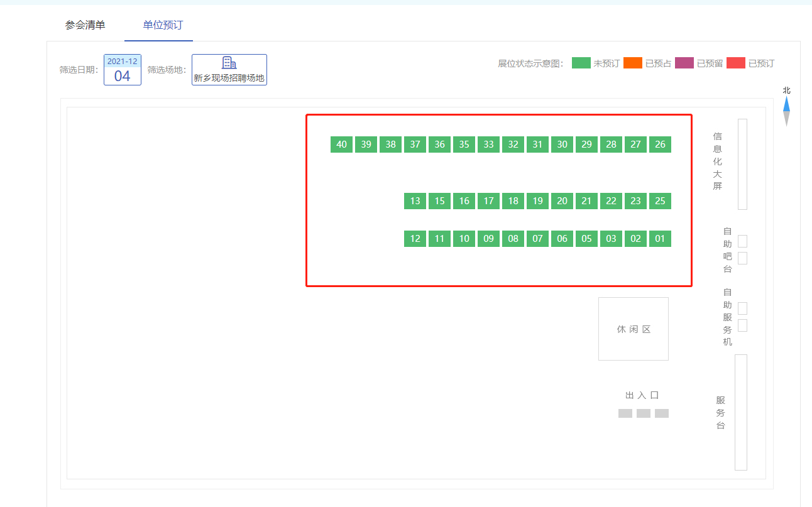Screen dimensions: 812x507
Task: Click the building icon in venue selector
Action: pos(229,63)
